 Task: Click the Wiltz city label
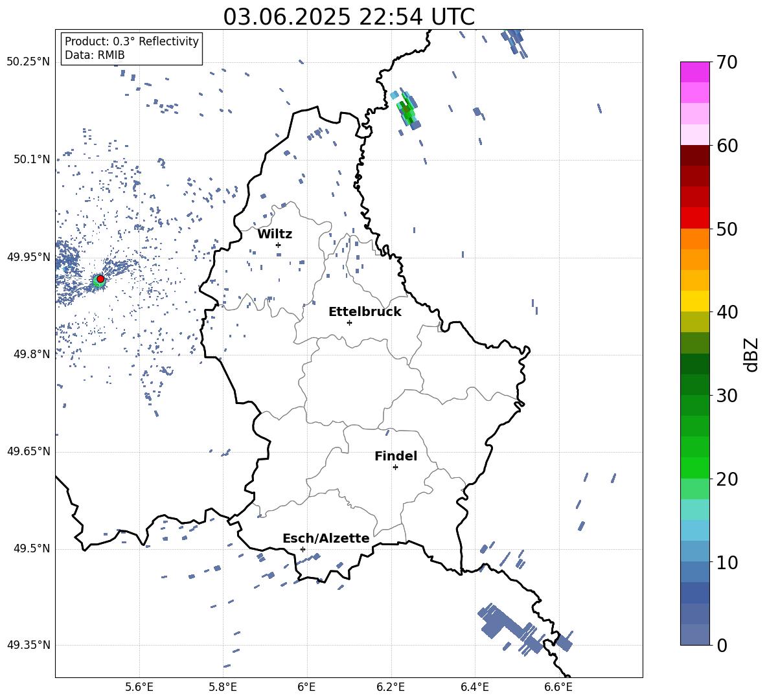(x=275, y=234)
